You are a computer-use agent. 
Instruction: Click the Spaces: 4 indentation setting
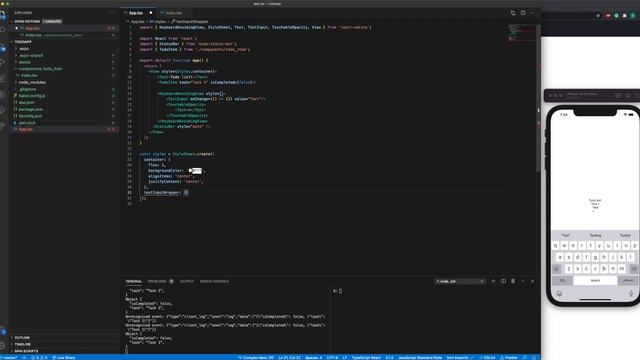tap(313, 358)
